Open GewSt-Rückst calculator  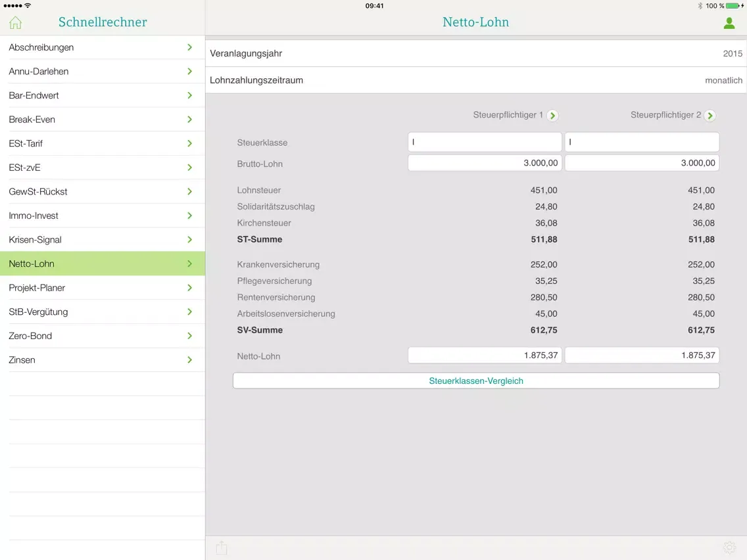103,191
